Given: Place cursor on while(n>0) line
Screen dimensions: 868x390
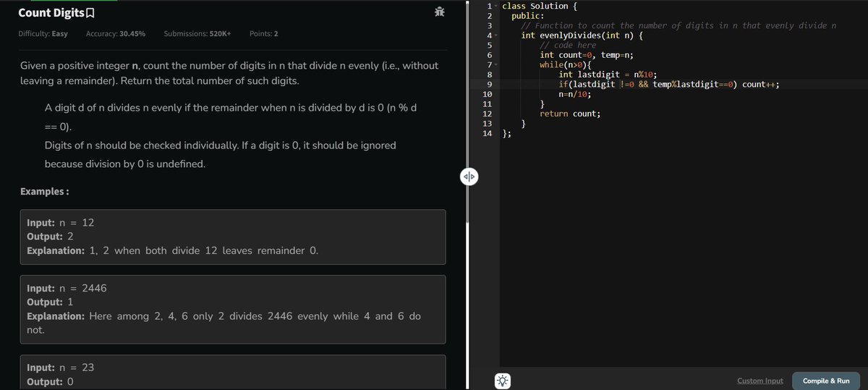Looking at the screenshot, I should click(566, 65).
